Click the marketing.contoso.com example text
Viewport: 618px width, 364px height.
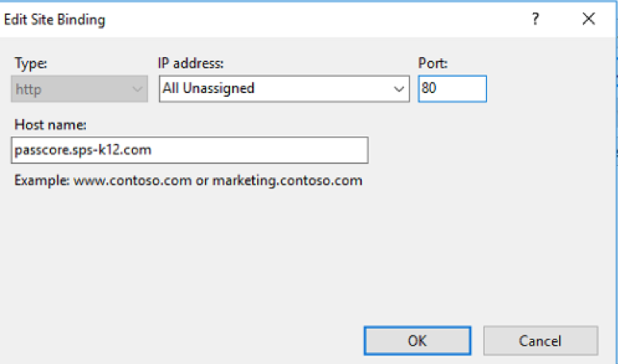pos(286,180)
